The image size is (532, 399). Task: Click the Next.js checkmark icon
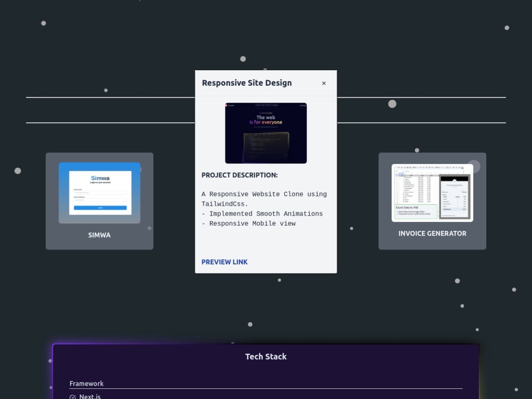[72, 396]
